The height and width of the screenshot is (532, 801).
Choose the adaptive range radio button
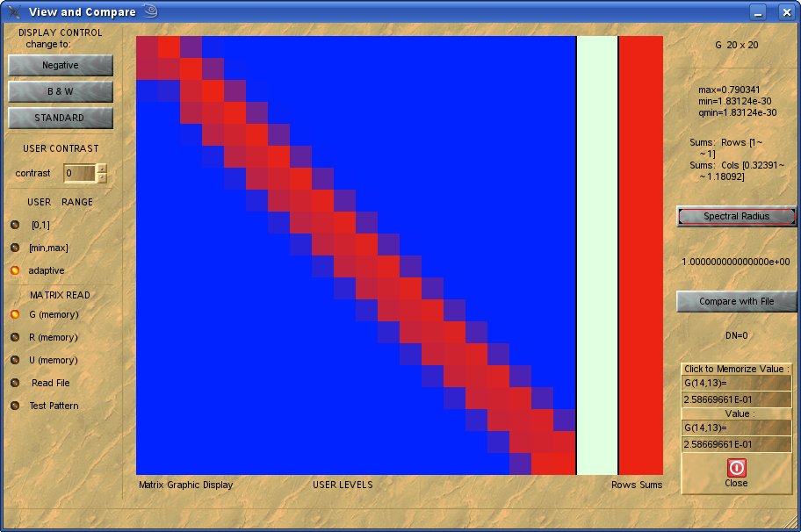(15, 270)
